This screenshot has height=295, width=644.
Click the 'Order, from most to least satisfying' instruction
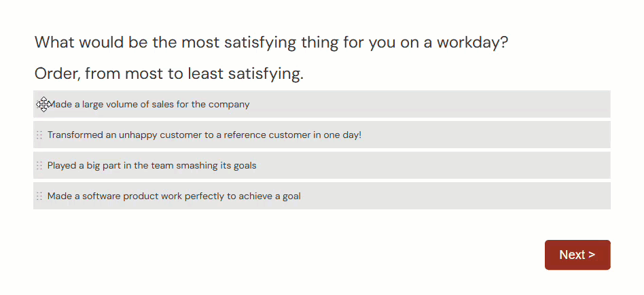point(168,73)
